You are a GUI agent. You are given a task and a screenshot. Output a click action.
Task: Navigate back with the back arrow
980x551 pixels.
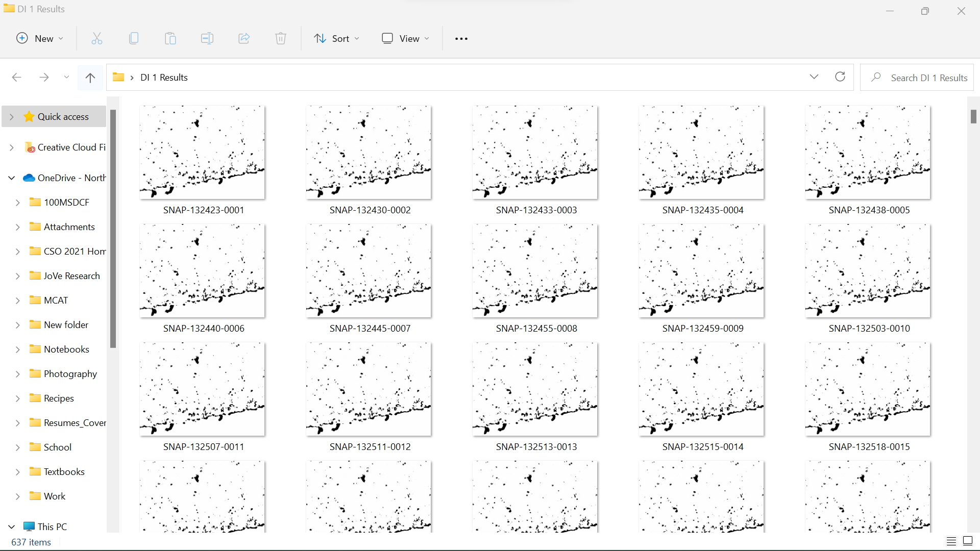(x=16, y=77)
